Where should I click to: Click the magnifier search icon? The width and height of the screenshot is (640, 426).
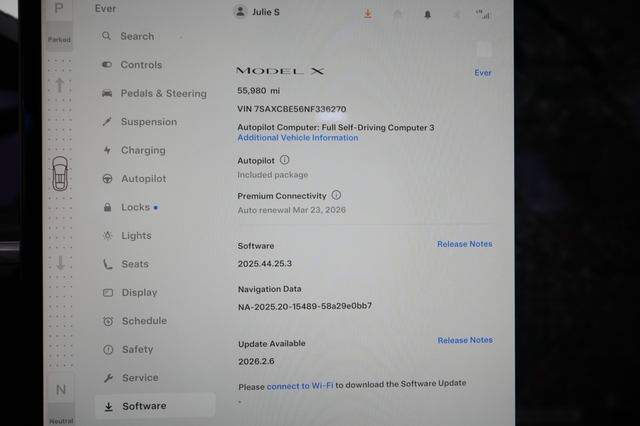(x=107, y=36)
